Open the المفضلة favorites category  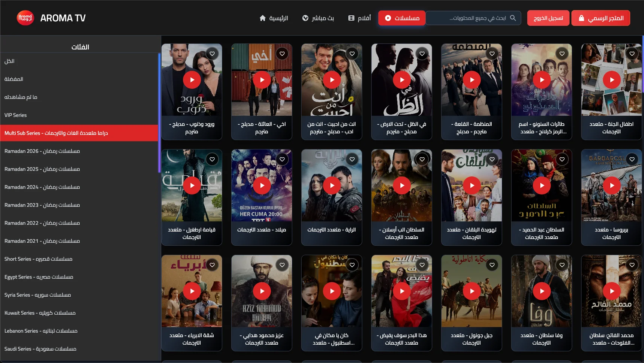(79, 79)
